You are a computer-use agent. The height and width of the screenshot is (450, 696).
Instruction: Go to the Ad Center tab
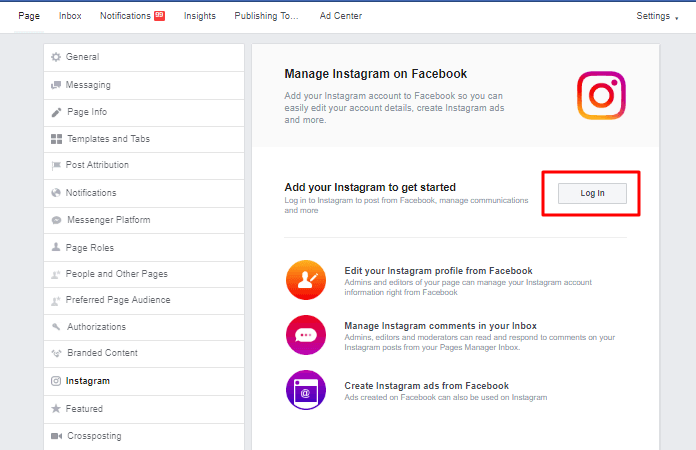(x=341, y=16)
